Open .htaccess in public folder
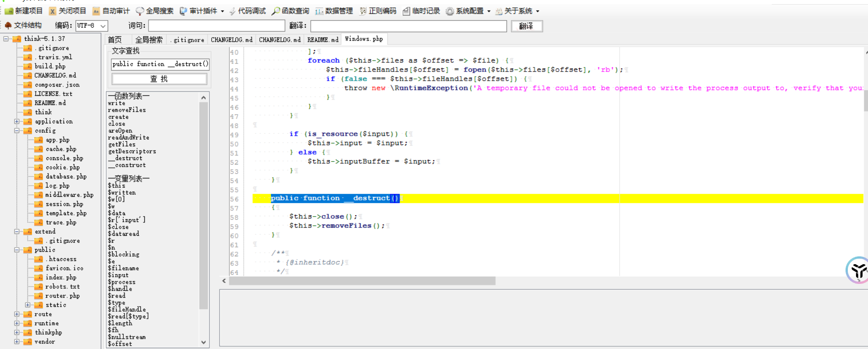Image resolution: width=868 pixels, height=349 pixels. (x=61, y=259)
